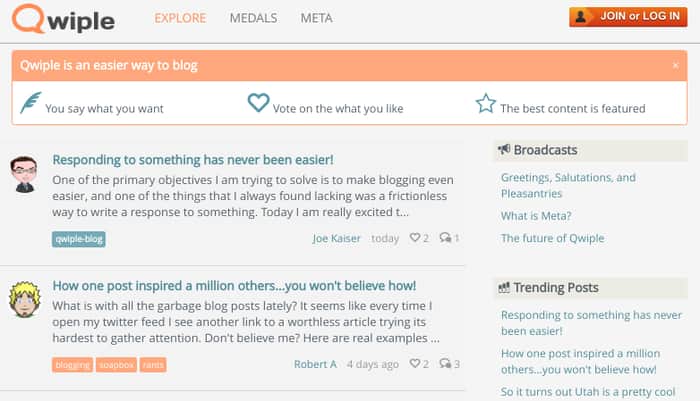Click the large heart icon in banner
The width and height of the screenshot is (700, 401).
258,103
